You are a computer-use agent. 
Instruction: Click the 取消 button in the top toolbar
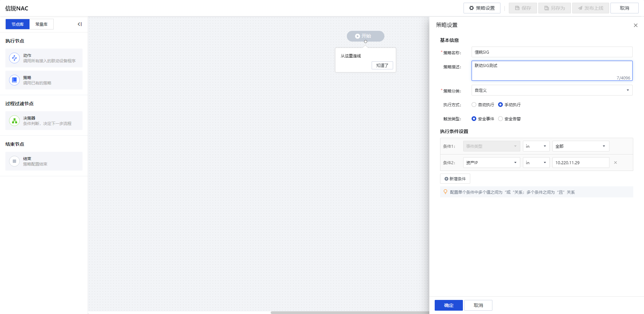[624, 8]
